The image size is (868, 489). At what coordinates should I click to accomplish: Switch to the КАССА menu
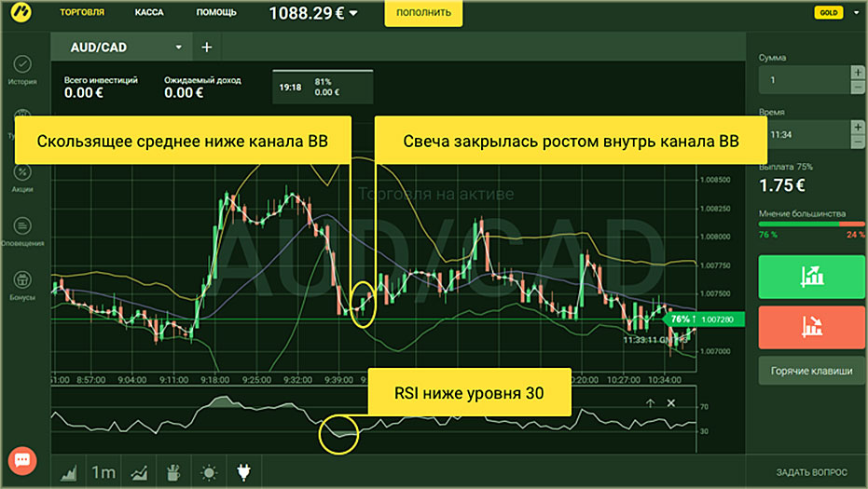coord(150,13)
